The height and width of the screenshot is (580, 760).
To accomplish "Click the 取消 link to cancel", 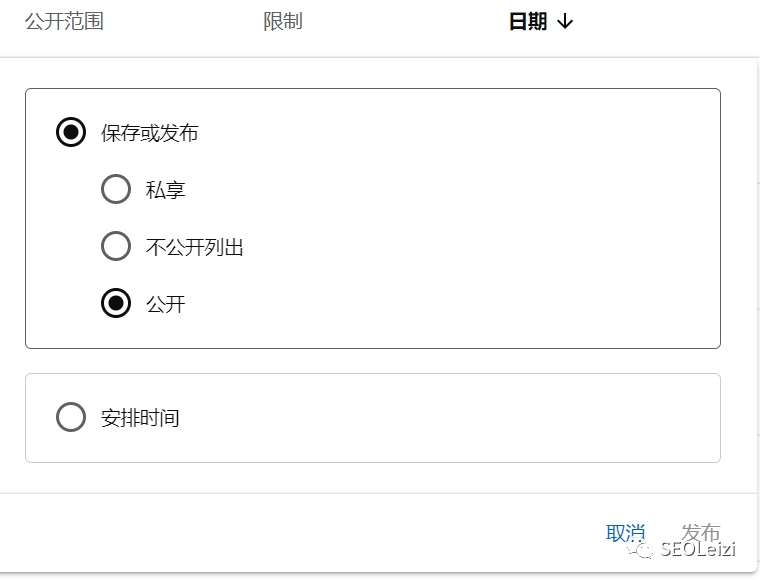I will (625, 533).
